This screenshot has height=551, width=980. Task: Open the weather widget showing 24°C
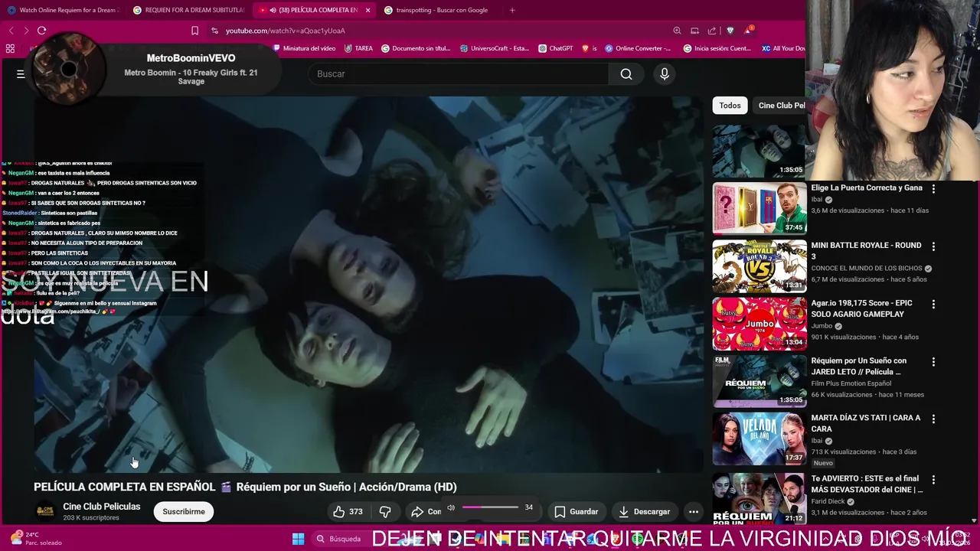35,539
